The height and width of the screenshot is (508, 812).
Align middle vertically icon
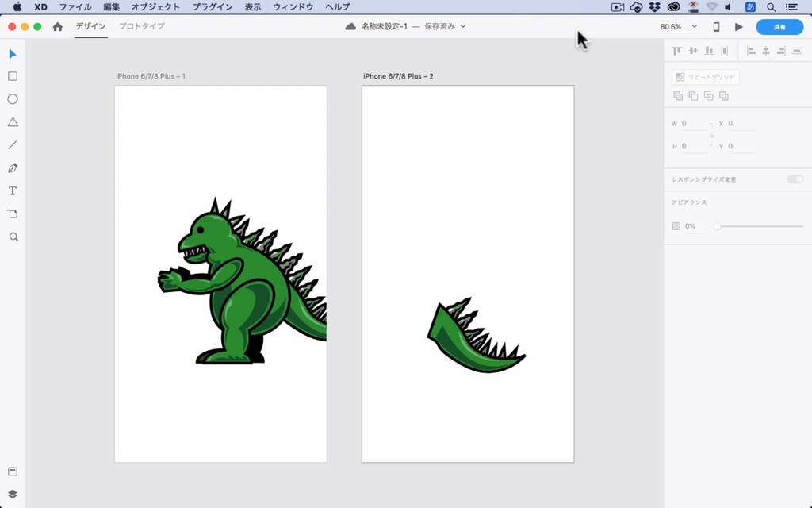[693, 50]
